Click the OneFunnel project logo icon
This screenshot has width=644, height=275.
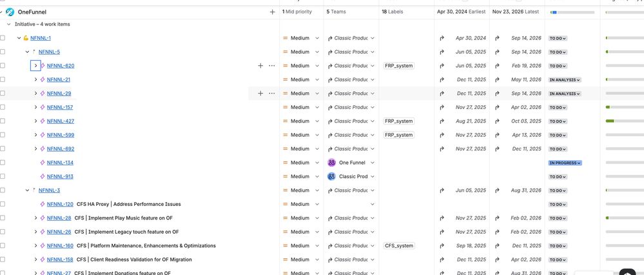coord(10,12)
